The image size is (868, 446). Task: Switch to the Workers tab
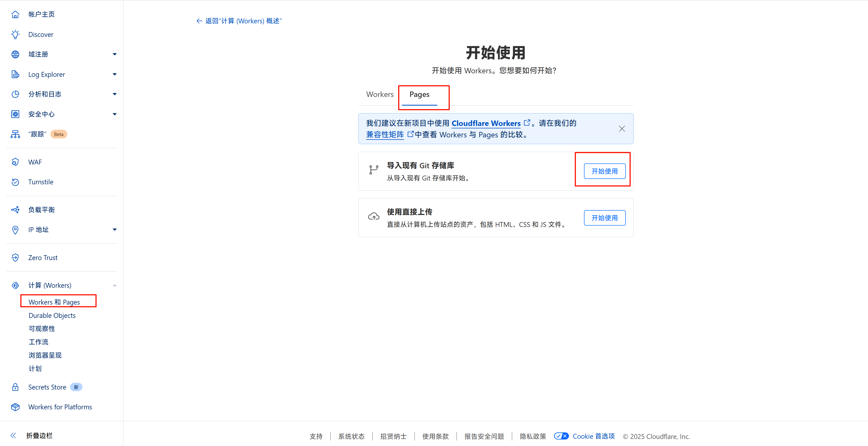(380, 94)
